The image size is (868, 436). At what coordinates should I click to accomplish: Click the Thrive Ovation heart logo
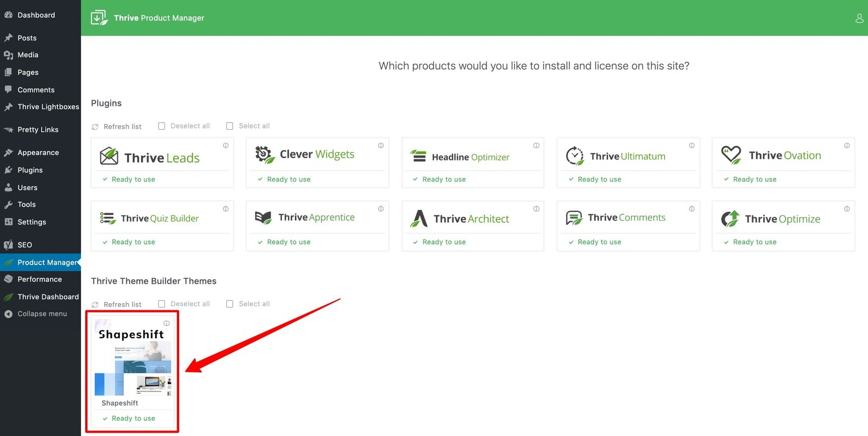pos(731,155)
